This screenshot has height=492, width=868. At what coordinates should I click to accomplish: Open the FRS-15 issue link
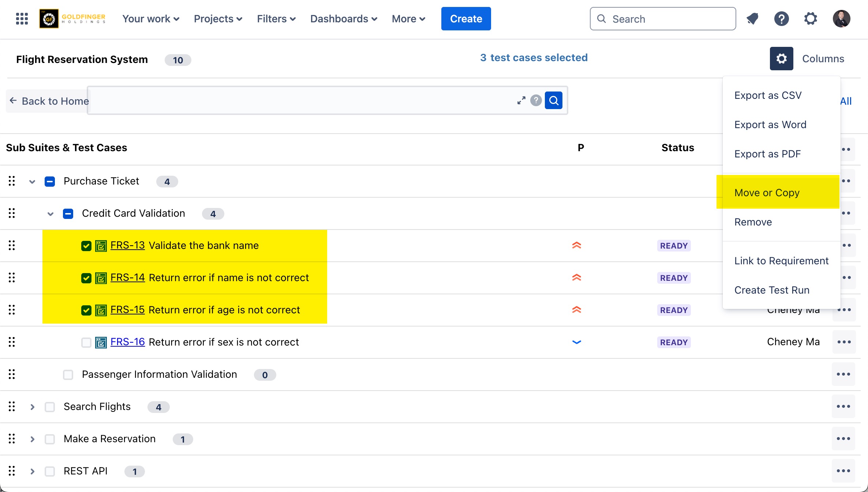click(x=127, y=310)
